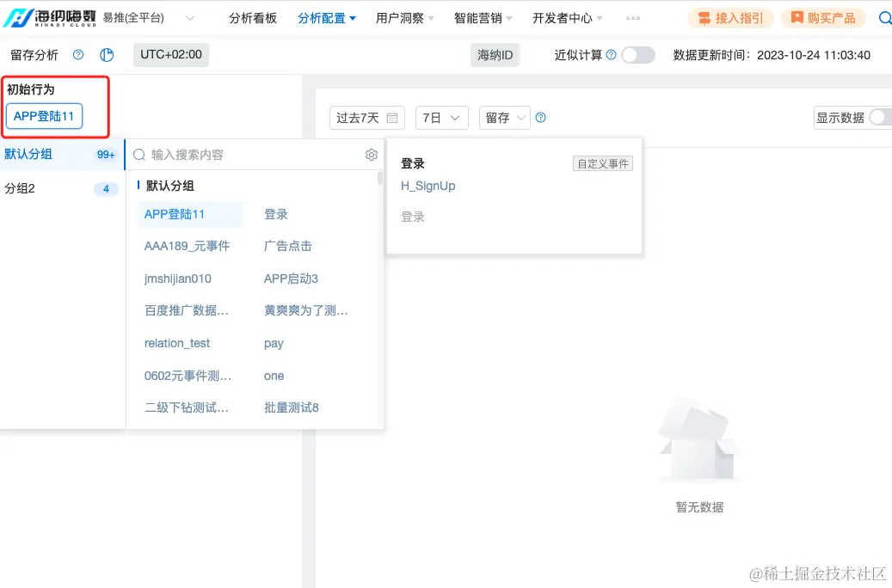The width and height of the screenshot is (892, 588).
Task: Select the 百度推广数据… event
Action: [186, 310]
